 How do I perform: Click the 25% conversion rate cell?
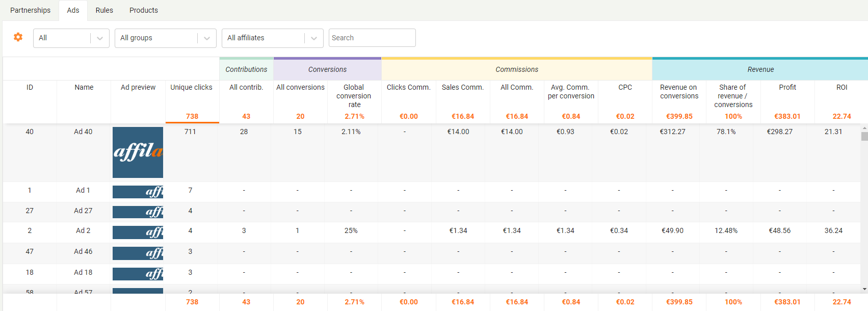351,230
